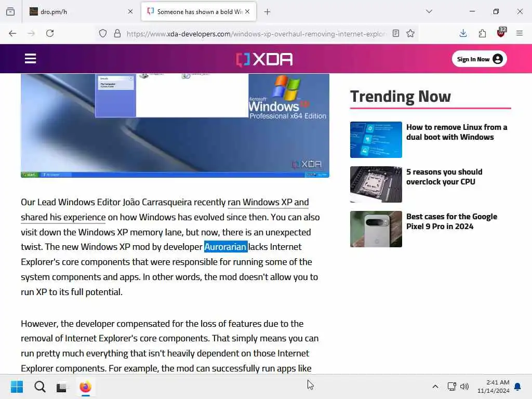Expand the list all tabs dropdown
The width and height of the screenshot is (532, 399).
429,11
